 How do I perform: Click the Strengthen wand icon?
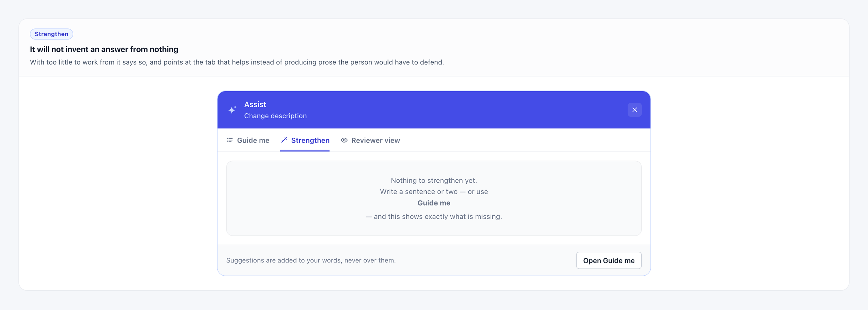[x=284, y=140]
